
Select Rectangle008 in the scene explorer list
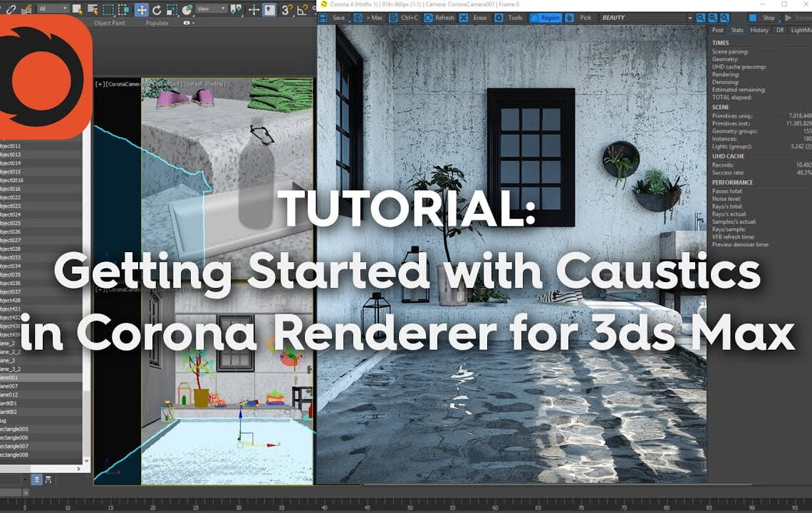41,455
